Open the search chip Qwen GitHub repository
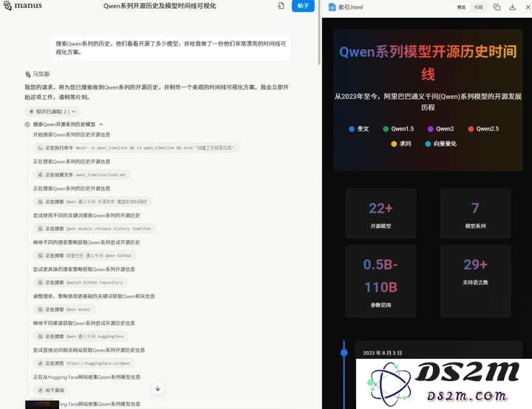The width and height of the screenshot is (532, 409). [81, 282]
